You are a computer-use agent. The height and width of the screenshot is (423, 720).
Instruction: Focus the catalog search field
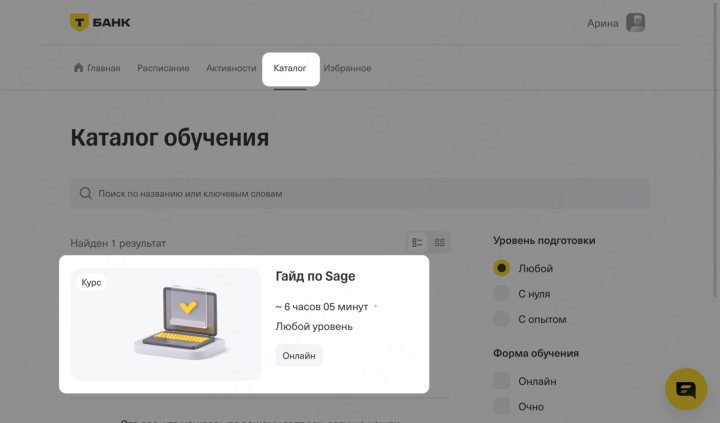[x=360, y=193]
